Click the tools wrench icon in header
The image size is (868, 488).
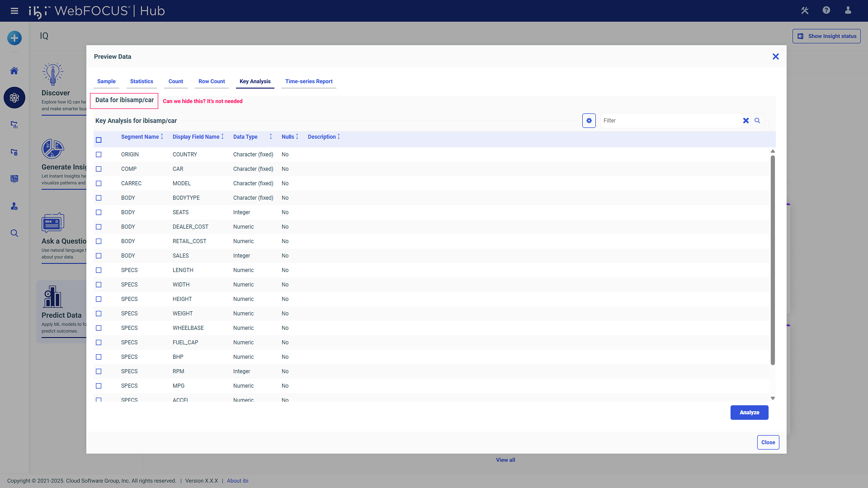[x=805, y=10]
